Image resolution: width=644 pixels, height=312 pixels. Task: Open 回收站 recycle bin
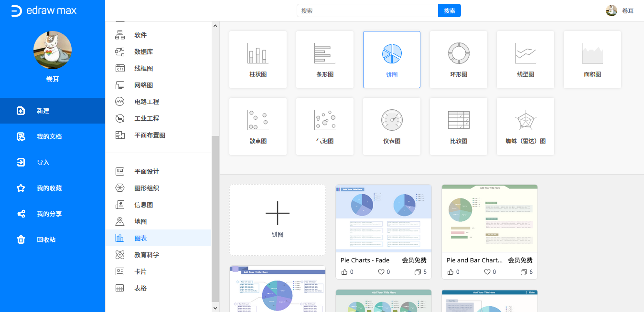coord(53,239)
